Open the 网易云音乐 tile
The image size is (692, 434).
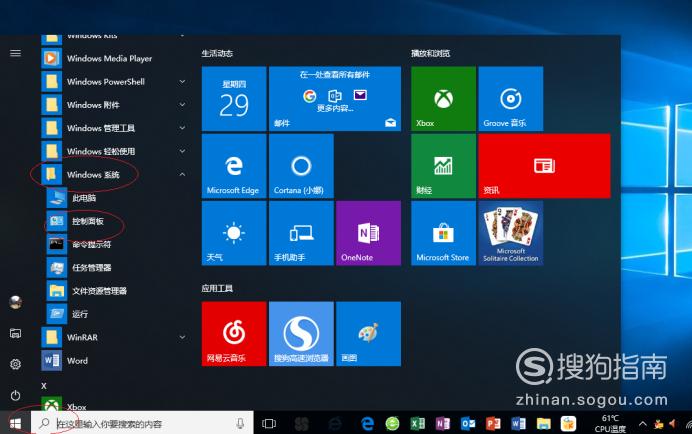pos(234,334)
